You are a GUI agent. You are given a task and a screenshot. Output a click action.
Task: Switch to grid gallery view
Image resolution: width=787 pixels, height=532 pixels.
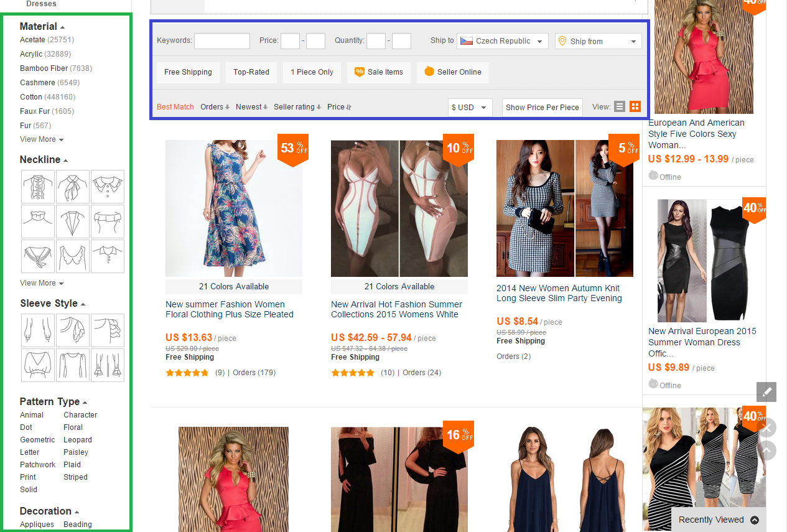[x=635, y=107]
